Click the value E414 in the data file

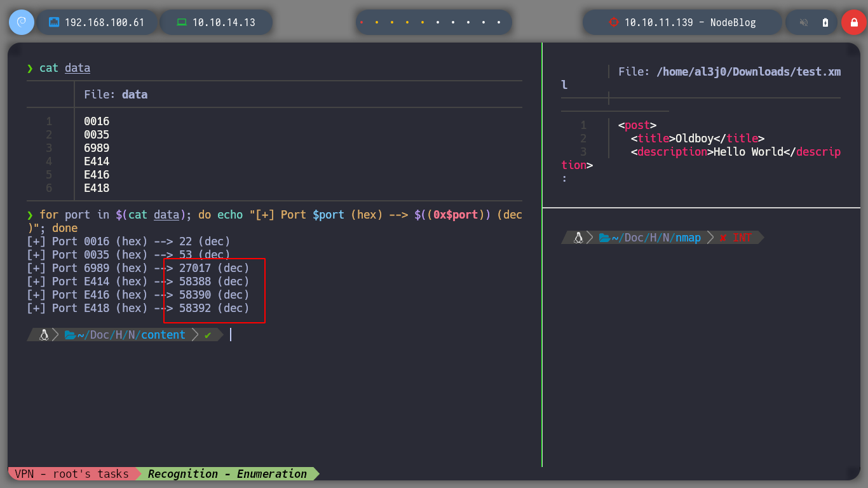[x=97, y=161]
